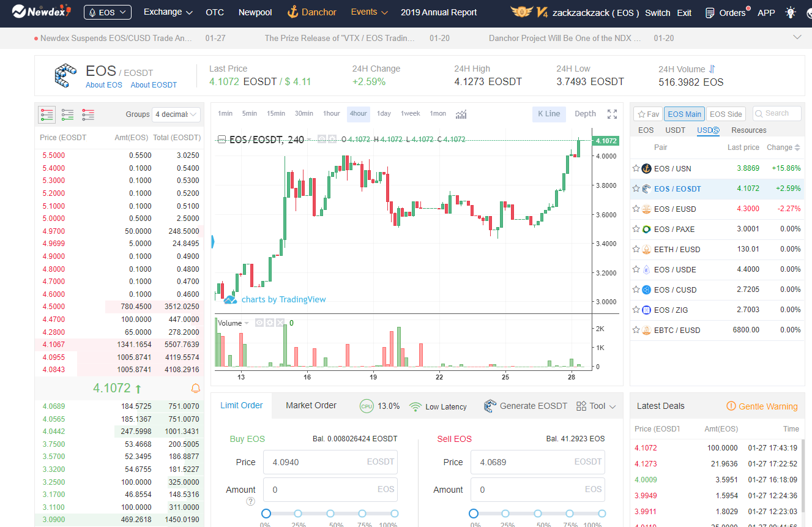Click the price alert bell icon
This screenshot has width=812, height=527.
(x=196, y=388)
